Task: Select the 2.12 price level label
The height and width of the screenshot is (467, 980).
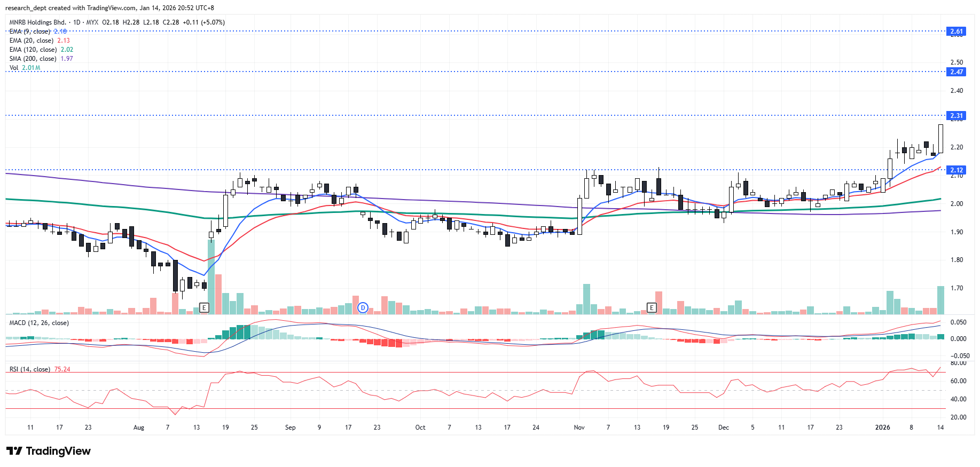Action: (956, 170)
